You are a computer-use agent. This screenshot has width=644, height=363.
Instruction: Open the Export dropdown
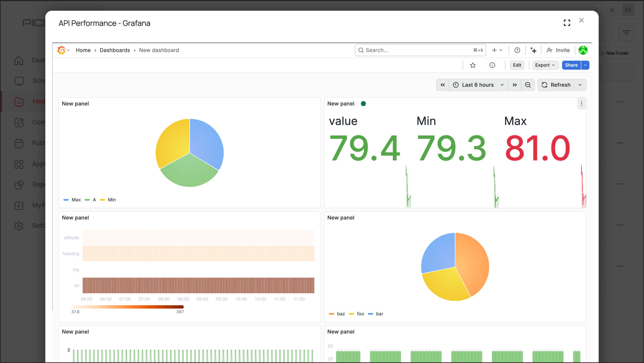[545, 65]
